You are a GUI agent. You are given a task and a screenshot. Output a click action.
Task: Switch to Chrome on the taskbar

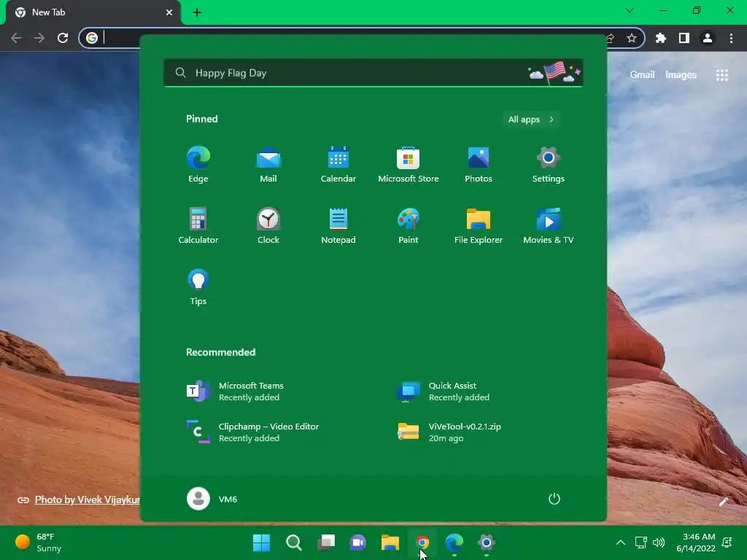[422, 542]
